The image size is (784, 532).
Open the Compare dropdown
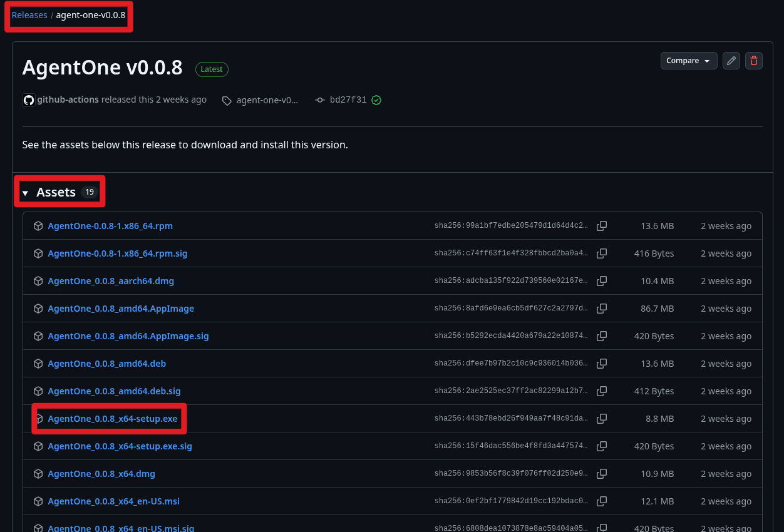(688, 61)
